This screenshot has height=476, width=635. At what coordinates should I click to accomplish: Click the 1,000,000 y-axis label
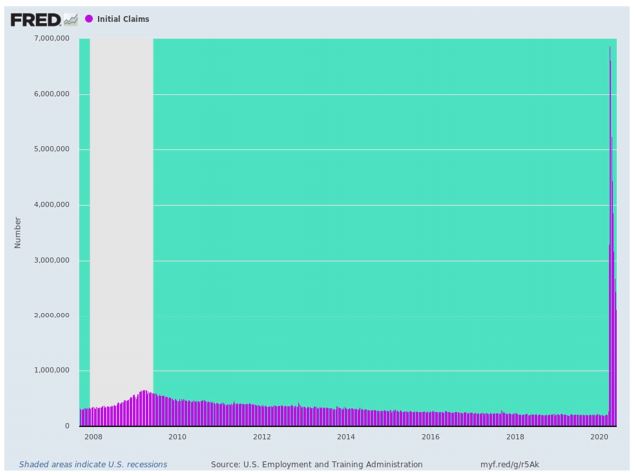click(51, 370)
